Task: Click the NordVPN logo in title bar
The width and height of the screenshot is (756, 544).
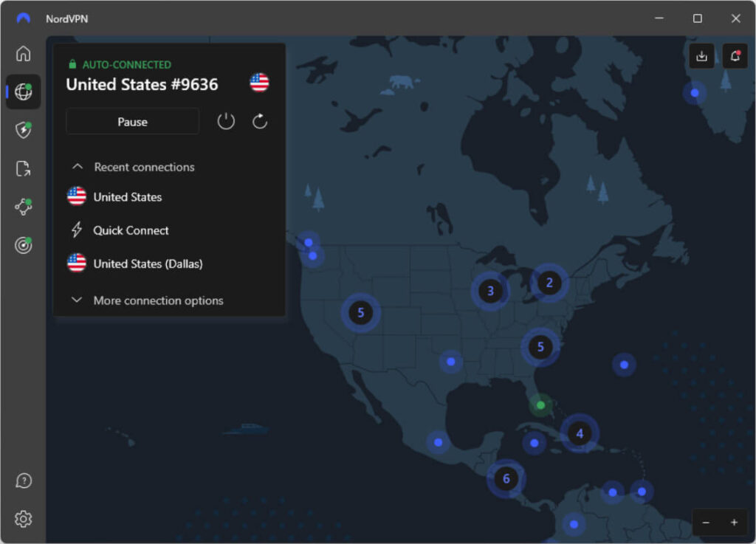Action: [23, 18]
